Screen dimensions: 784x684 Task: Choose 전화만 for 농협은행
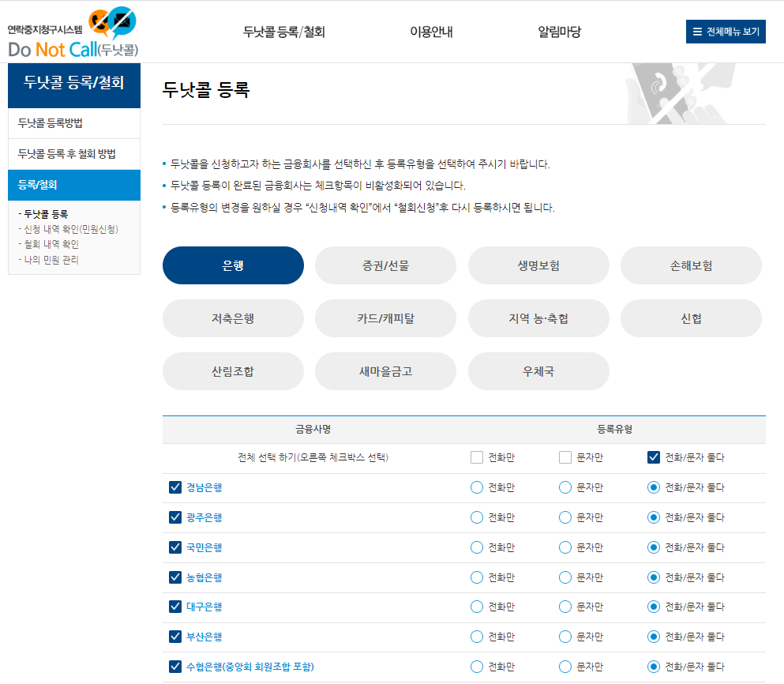coord(477,577)
